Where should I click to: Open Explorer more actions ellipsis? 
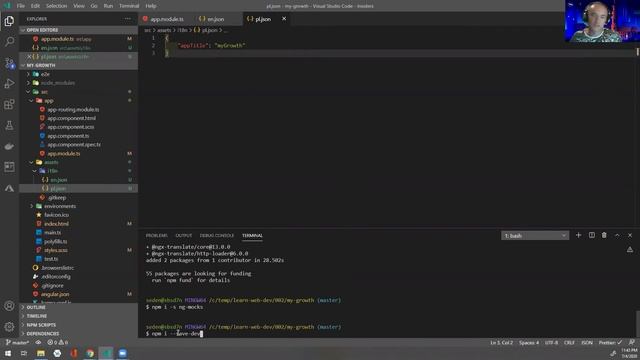tap(128, 19)
